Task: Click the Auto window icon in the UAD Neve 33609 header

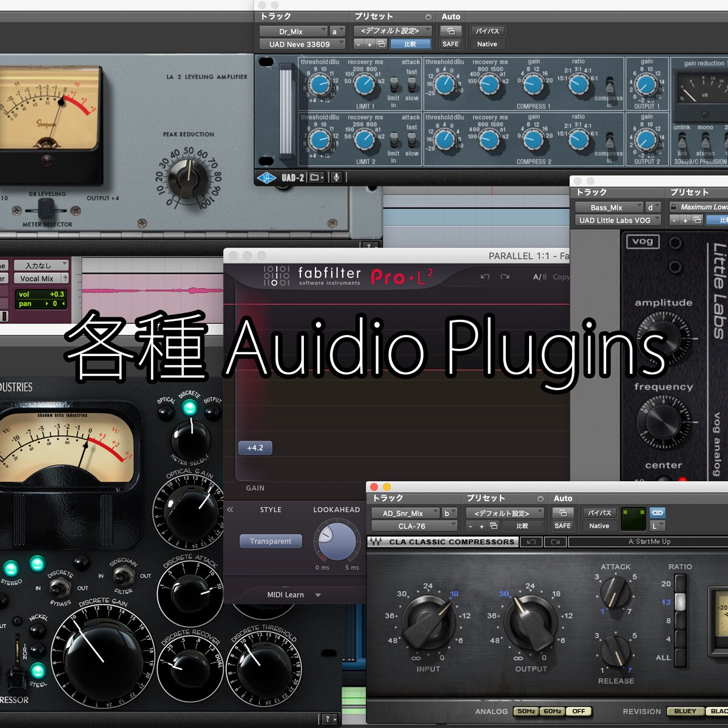Action: pos(451,31)
